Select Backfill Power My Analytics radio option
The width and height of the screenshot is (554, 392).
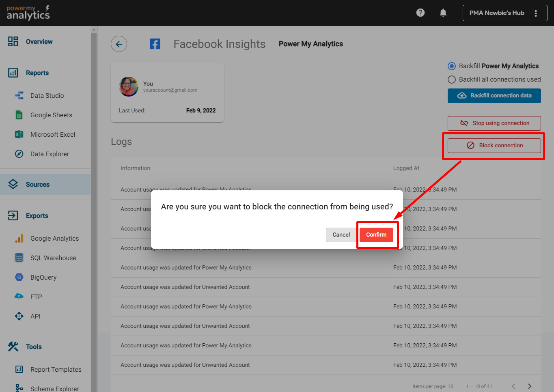452,66
